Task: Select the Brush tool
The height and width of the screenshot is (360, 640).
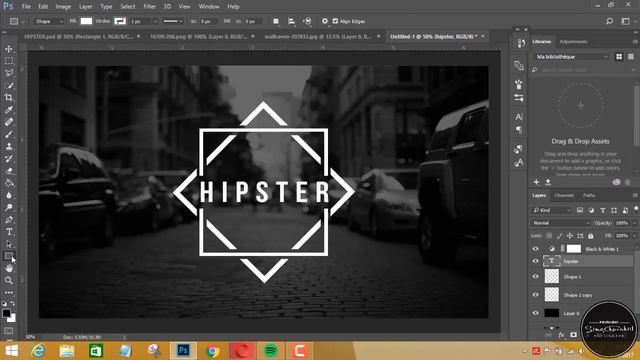Action: 9,134
